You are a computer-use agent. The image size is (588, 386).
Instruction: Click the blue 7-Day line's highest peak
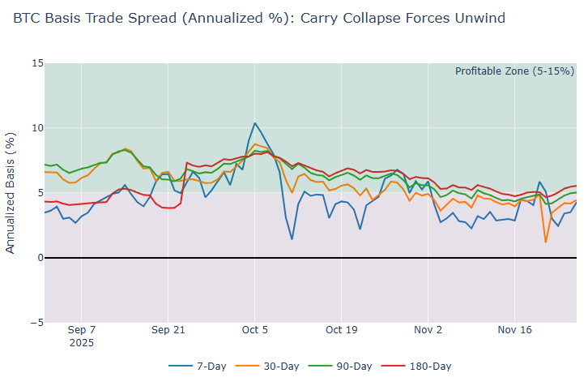[255, 123]
